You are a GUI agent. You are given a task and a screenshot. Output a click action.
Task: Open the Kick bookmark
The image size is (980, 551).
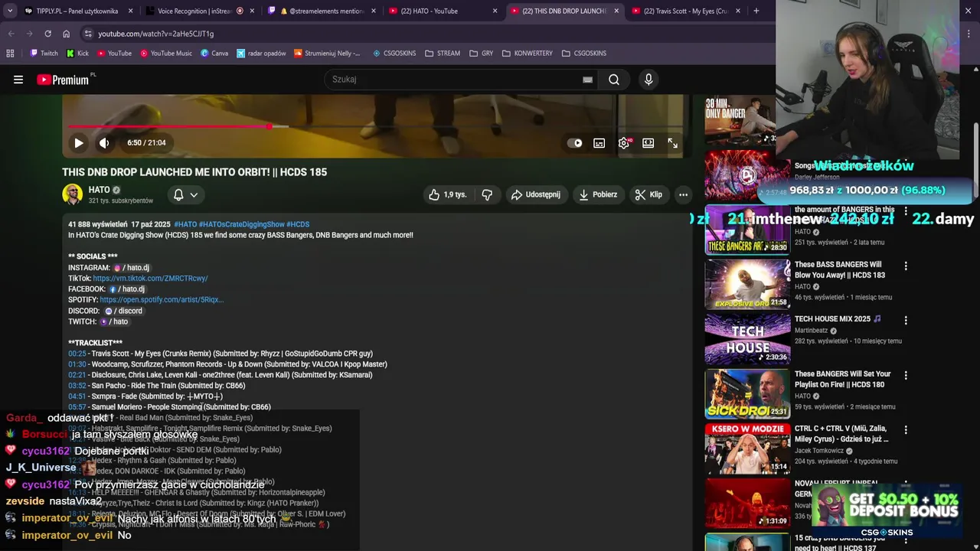pyautogui.click(x=77, y=54)
